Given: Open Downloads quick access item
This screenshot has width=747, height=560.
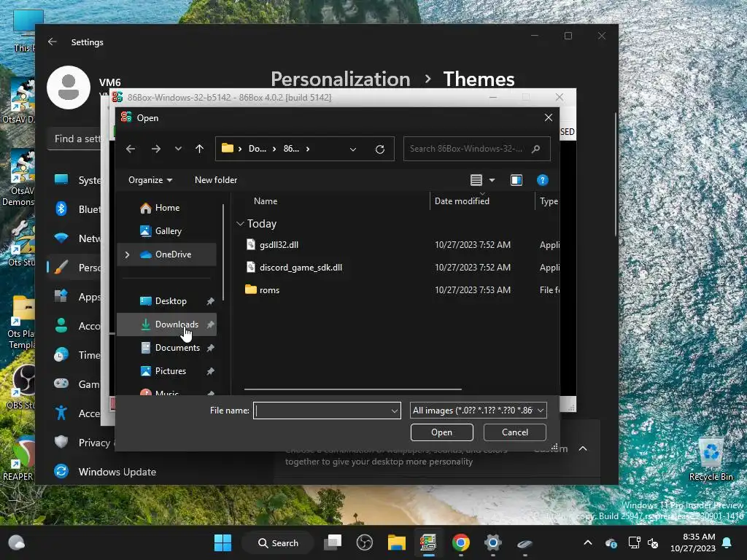Looking at the screenshot, I should tap(167, 324).
